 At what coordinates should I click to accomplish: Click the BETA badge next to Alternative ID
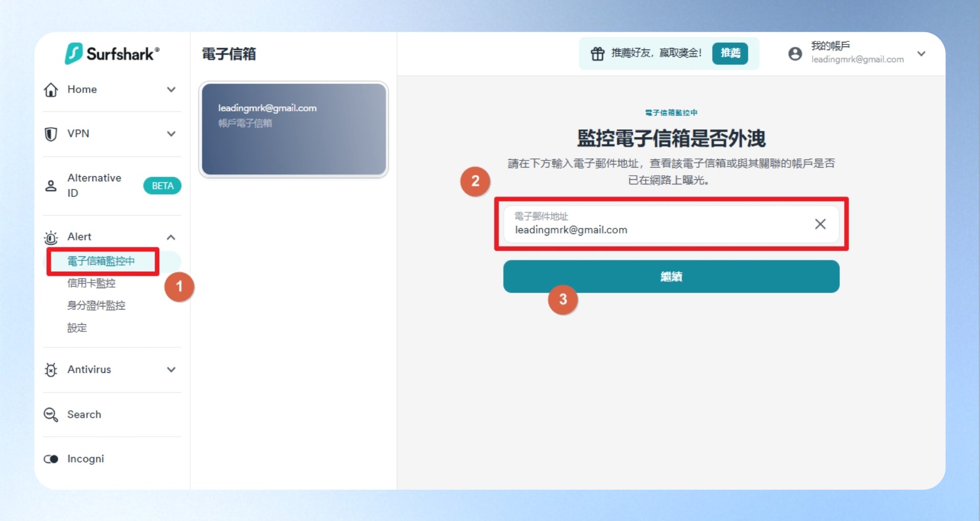162,186
